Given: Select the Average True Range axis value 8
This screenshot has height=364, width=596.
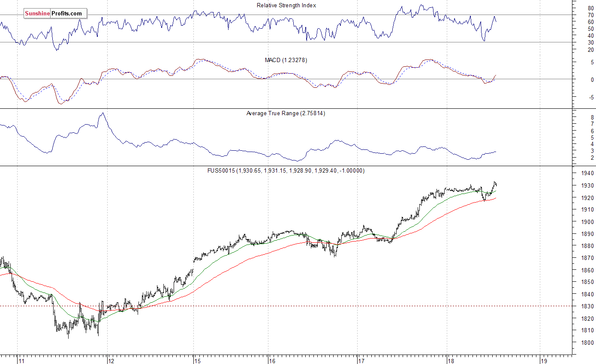Looking at the screenshot, I should pos(592,117).
